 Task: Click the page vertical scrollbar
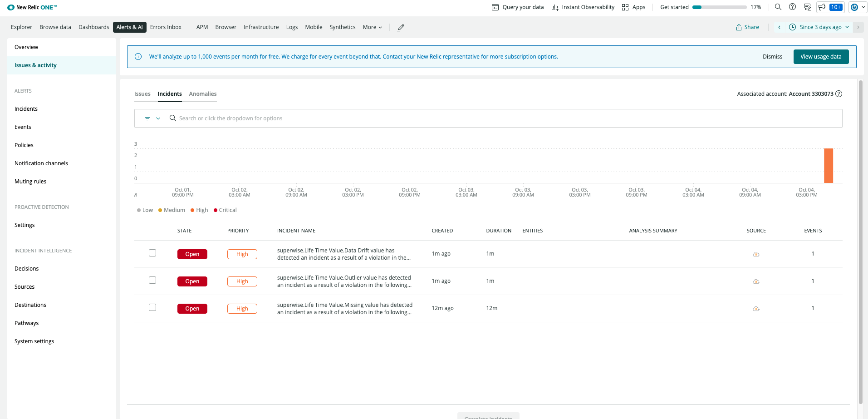pyautogui.click(x=861, y=242)
